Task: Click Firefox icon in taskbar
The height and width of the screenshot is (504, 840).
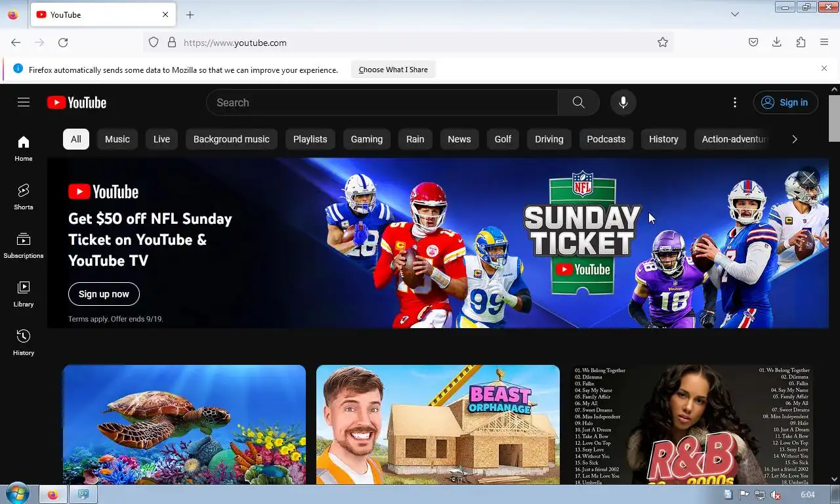Action: [52, 495]
